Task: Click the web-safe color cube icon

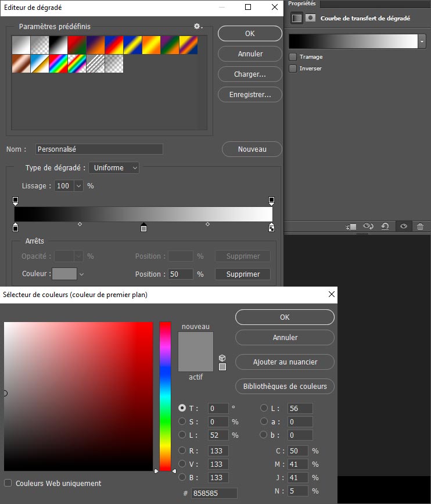Action: click(222, 358)
